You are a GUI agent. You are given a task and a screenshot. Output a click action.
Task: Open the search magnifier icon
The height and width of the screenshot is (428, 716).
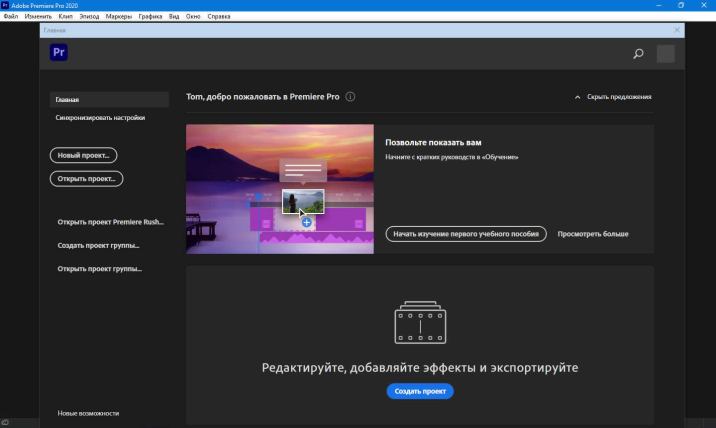pos(638,54)
